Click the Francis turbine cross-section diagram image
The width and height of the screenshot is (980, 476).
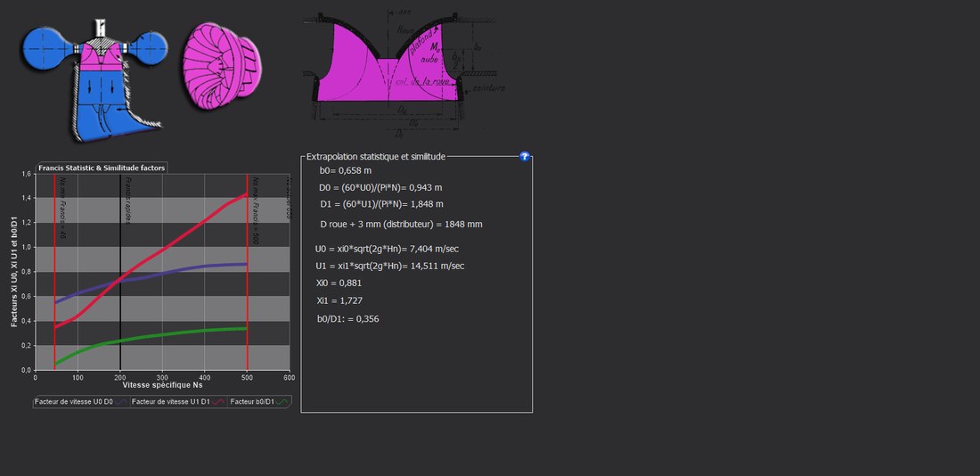point(95,79)
